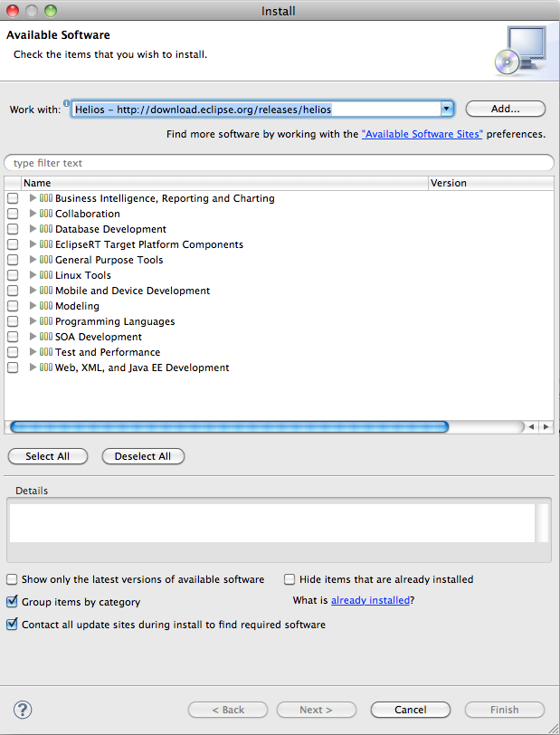Screen dimensions: 560x735
Task: Click the already installed link
Action: tap(370, 600)
